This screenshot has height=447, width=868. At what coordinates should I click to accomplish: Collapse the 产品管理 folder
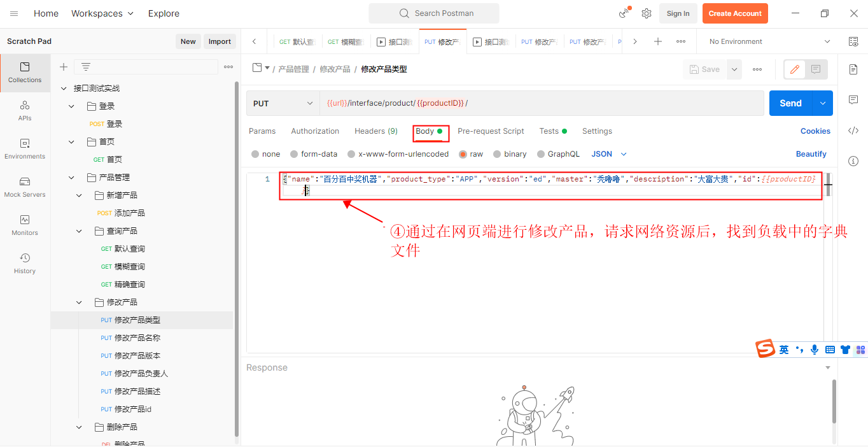pyautogui.click(x=71, y=178)
